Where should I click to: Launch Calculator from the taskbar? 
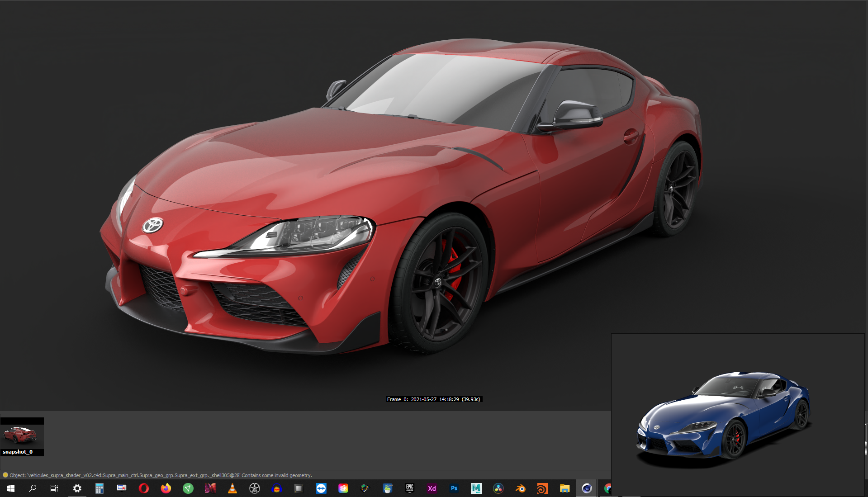click(x=100, y=488)
